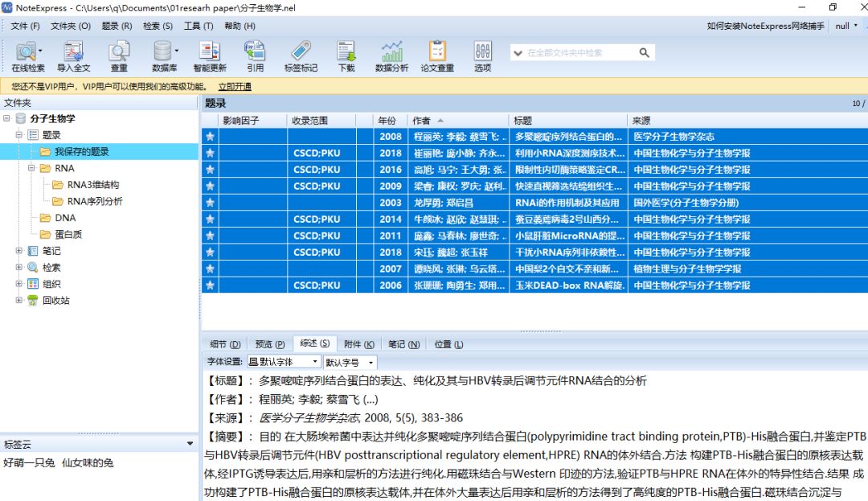Screen dimensions: 868x501
Task: Start 论文查重 paper plagiarism check
Action: point(436,56)
